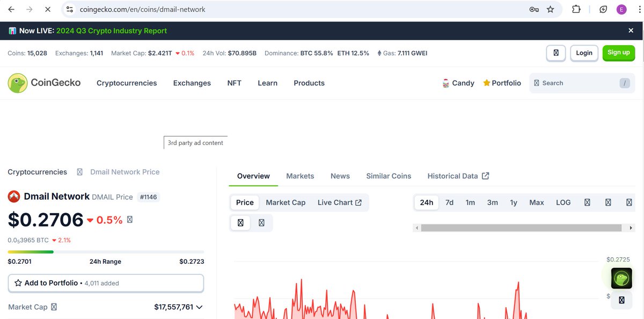Image resolution: width=644 pixels, height=319 pixels.
Task: Bookmark this page with the star
Action: click(x=550, y=9)
